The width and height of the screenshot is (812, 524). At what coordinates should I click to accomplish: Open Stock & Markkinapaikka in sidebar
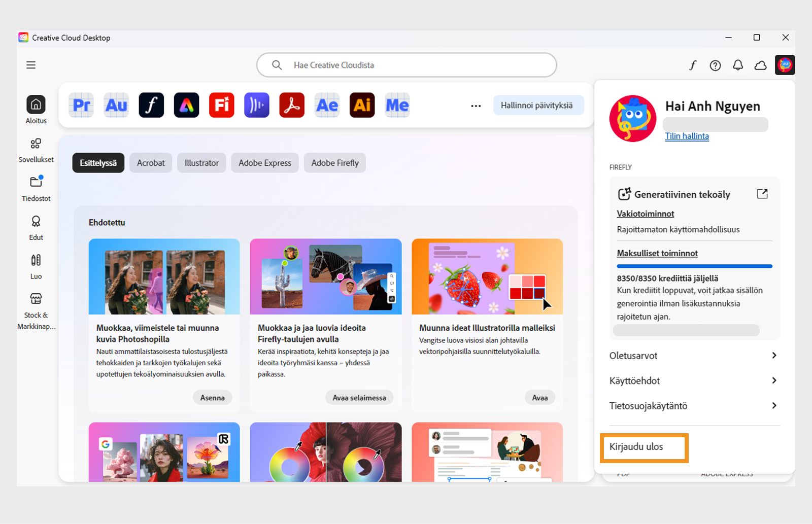[36, 310]
